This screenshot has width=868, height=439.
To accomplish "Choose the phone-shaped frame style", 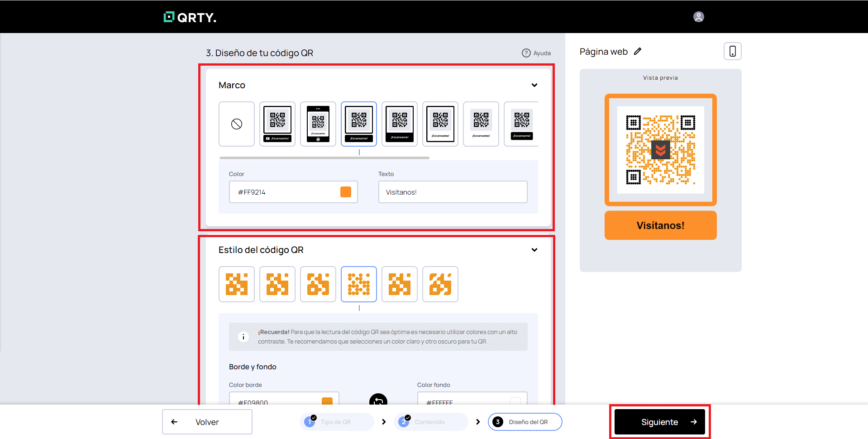I will [318, 124].
